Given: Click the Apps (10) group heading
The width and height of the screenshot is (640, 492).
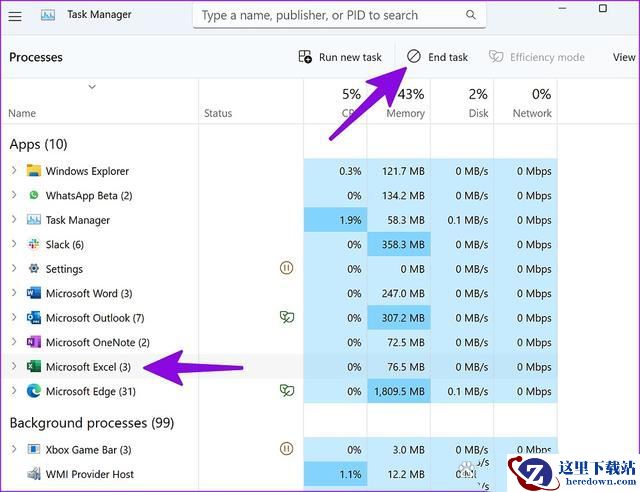Looking at the screenshot, I should 38,144.
